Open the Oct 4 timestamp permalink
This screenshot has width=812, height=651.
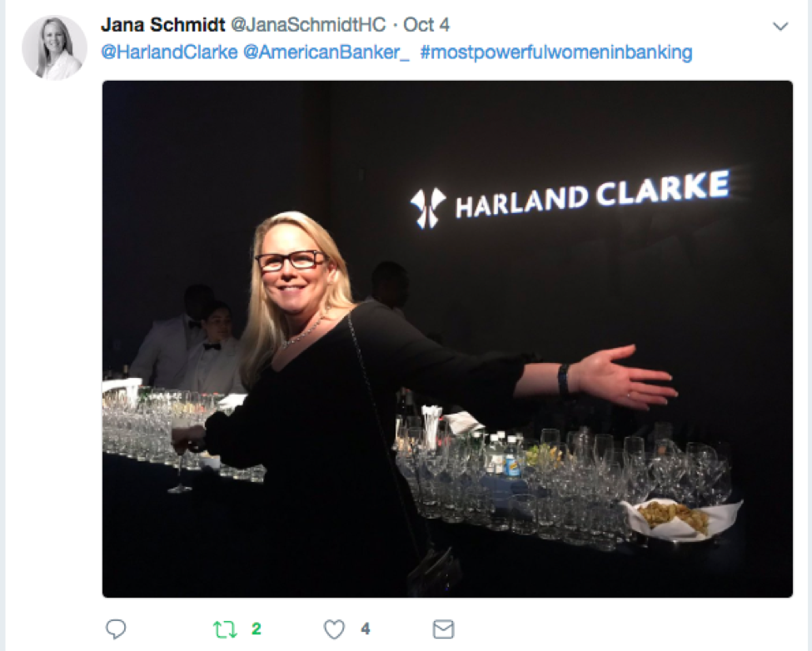pos(426,25)
